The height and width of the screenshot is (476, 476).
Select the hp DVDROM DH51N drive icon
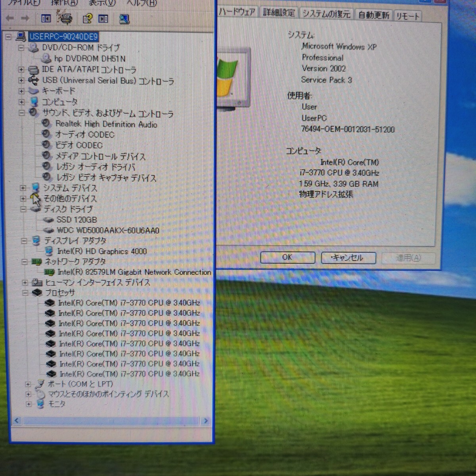[x=46, y=58]
